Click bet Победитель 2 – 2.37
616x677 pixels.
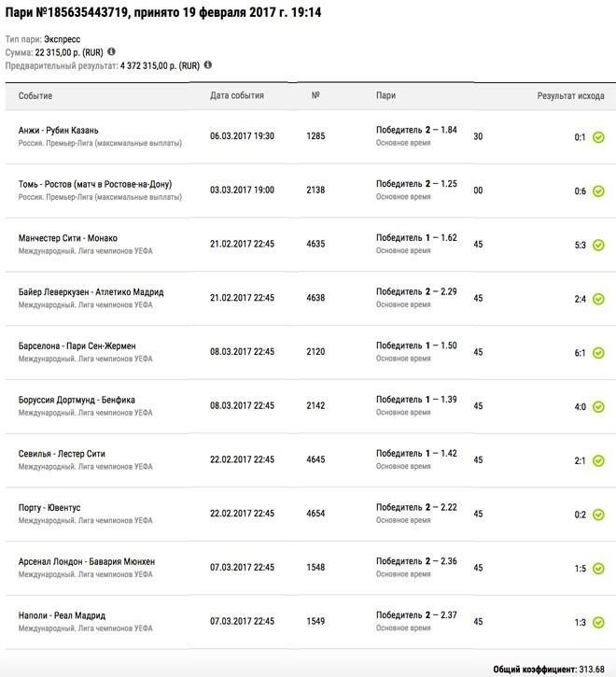point(416,615)
